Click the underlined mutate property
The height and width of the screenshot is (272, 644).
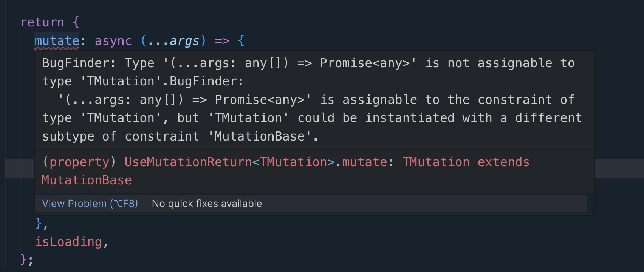pos(57,41)
